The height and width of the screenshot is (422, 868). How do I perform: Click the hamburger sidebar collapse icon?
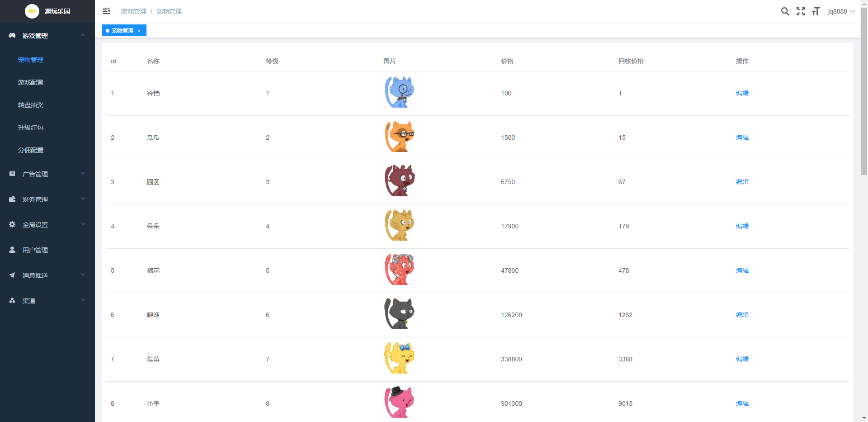[106, 11]
